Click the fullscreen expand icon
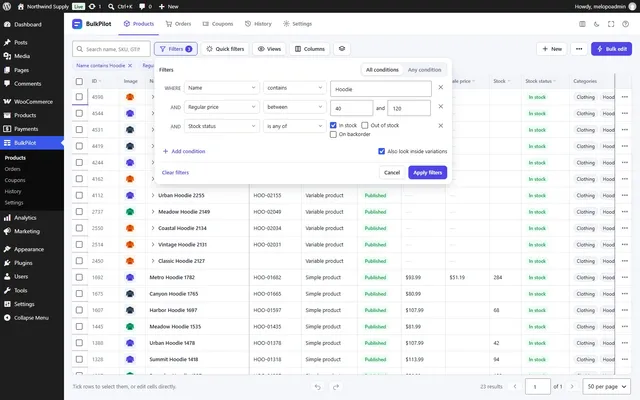The image size is (640, 400). click(611, 24)
